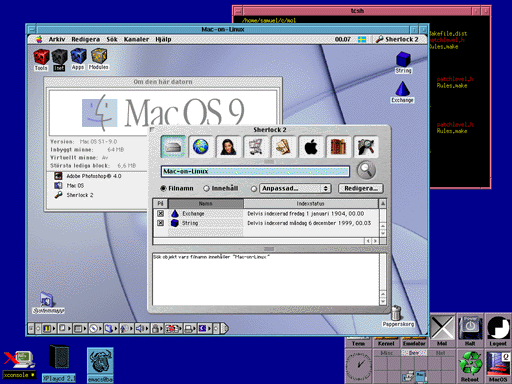Screen dimensions: 512x384
Task: Click the round magnifying glass search button
Action: click(x=366, y=170)
